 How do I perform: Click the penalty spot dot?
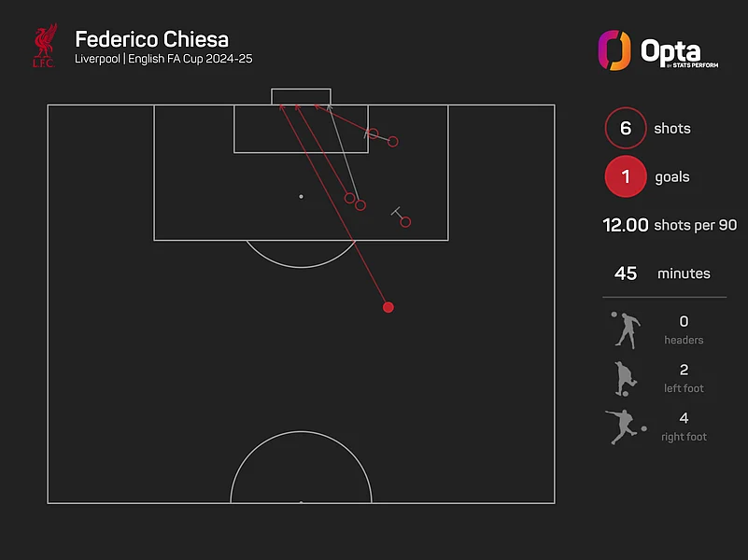(x=301, y=196)
